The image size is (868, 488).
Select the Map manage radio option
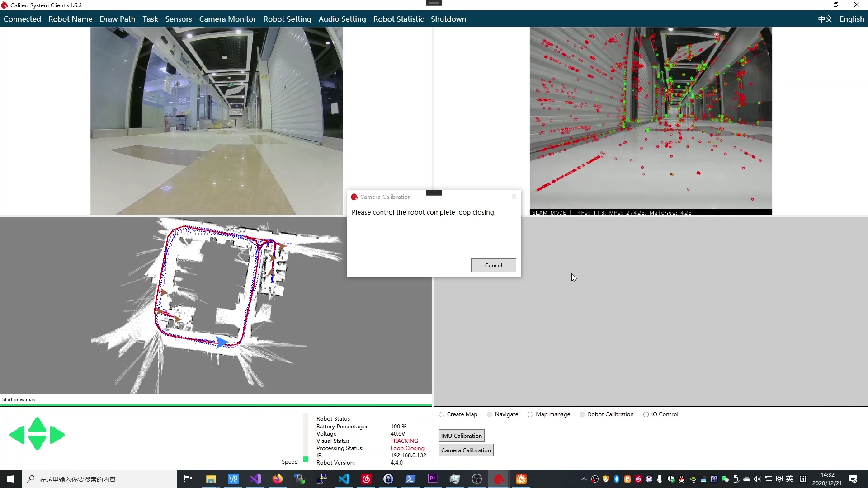530,414
